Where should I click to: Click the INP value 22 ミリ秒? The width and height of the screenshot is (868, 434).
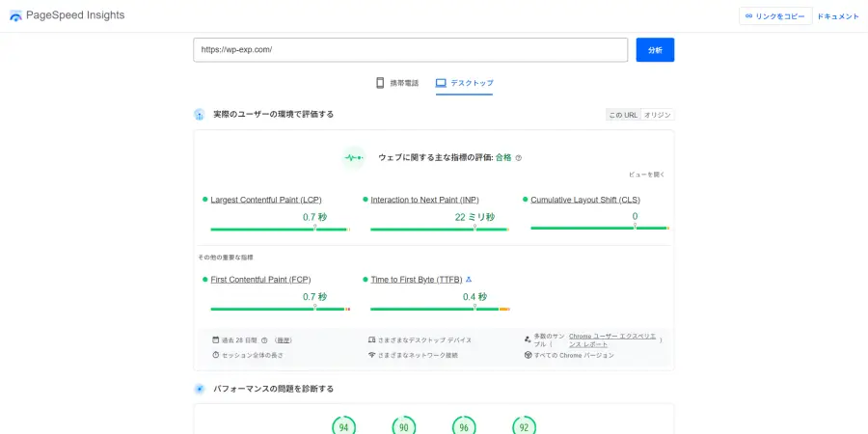(x=475, y=217)
